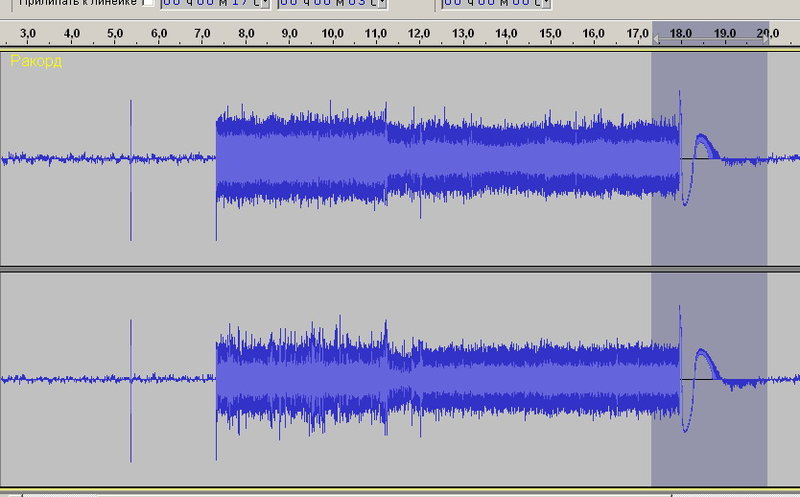The height and width of the screenshot is (497, 800).
Task: Open the dropdown of the 17-second time field
Action: pos(265,3)
